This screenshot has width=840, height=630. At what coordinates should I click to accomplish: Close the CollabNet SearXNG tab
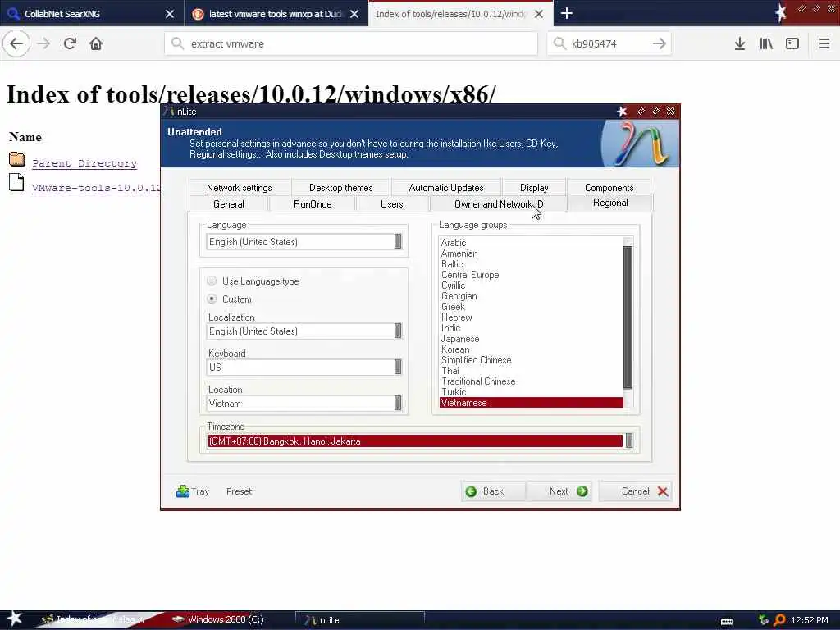(169, 14)
